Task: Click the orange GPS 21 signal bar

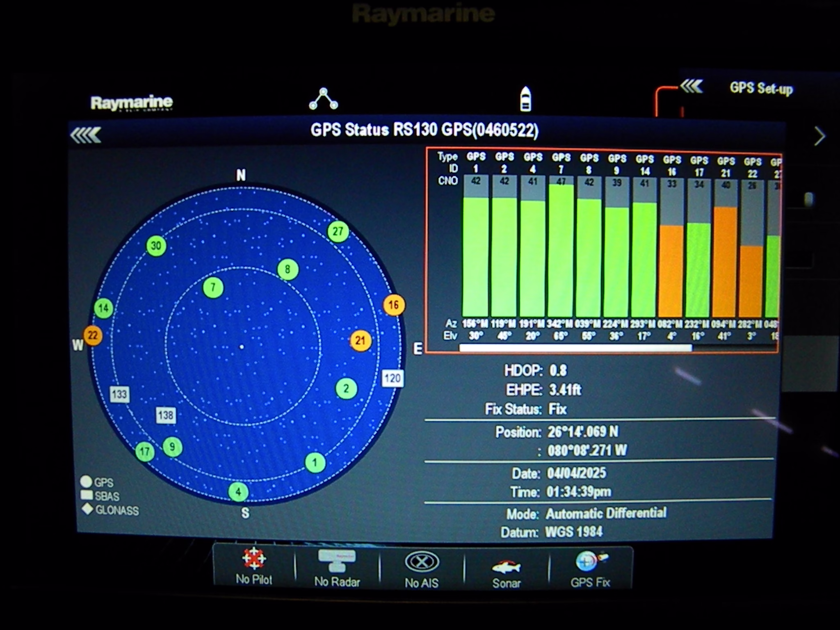Action: (x=725, y=262)
